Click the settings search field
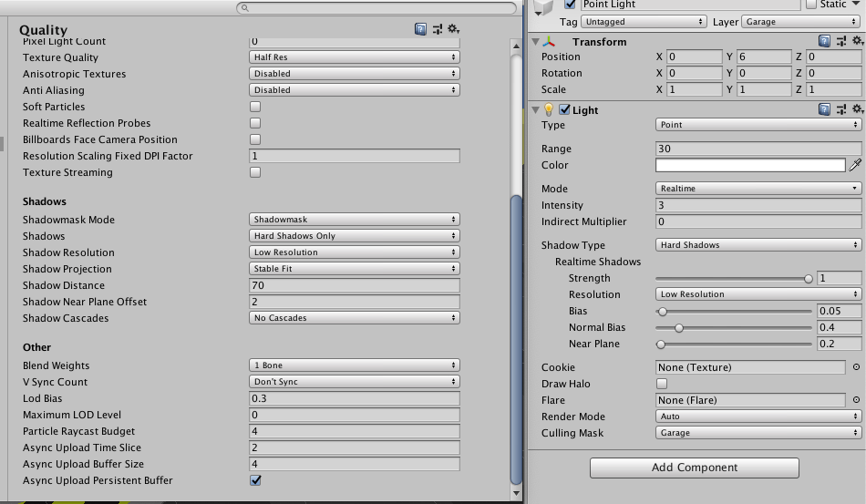This screenshot has width=866, height=504. coord(376,7)
